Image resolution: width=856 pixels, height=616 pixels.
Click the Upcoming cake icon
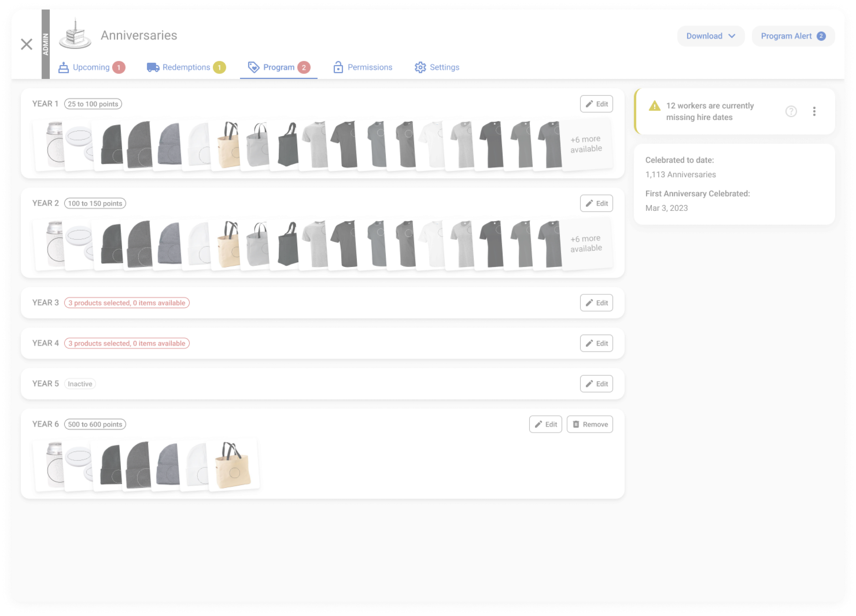64,68
